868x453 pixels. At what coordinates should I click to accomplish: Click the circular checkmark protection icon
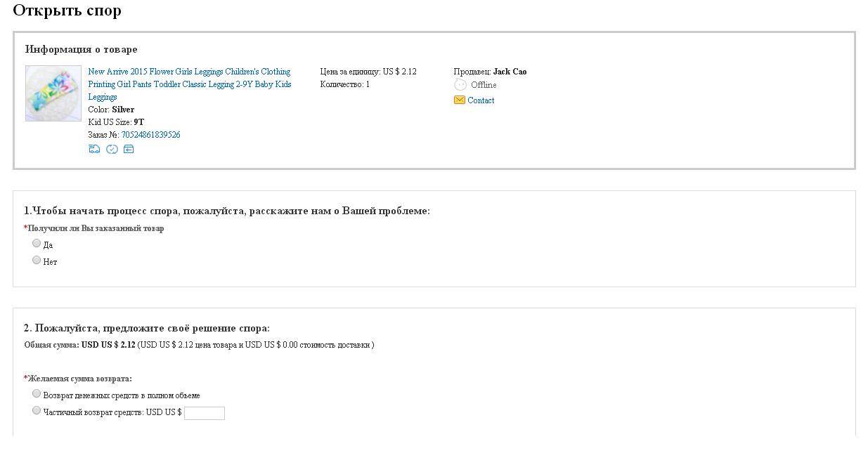coord(112,149)
